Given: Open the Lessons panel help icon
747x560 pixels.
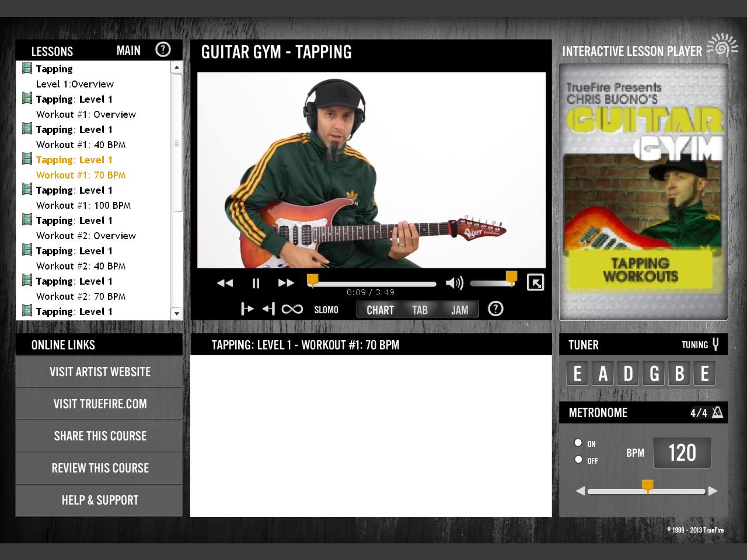Looking at the screenshot, I should click(163, 50).
